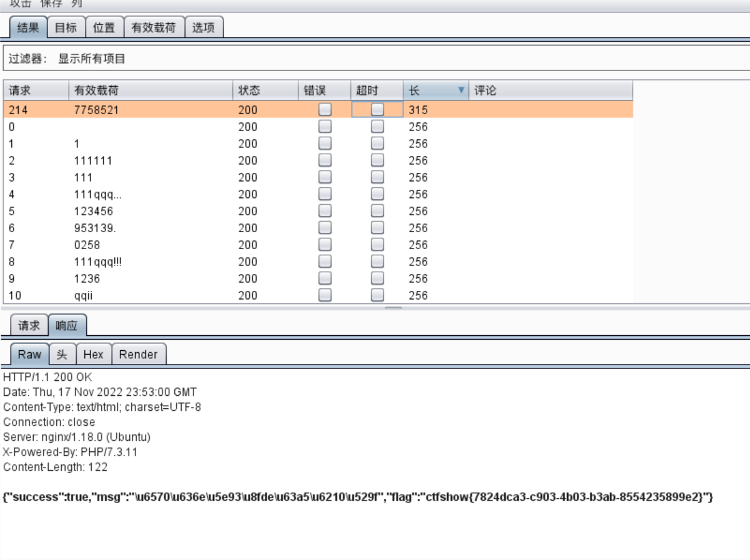Select the row with payload 111qqq!!!
The height and width of the screenshot is (560, 750).
pos(318,262)
